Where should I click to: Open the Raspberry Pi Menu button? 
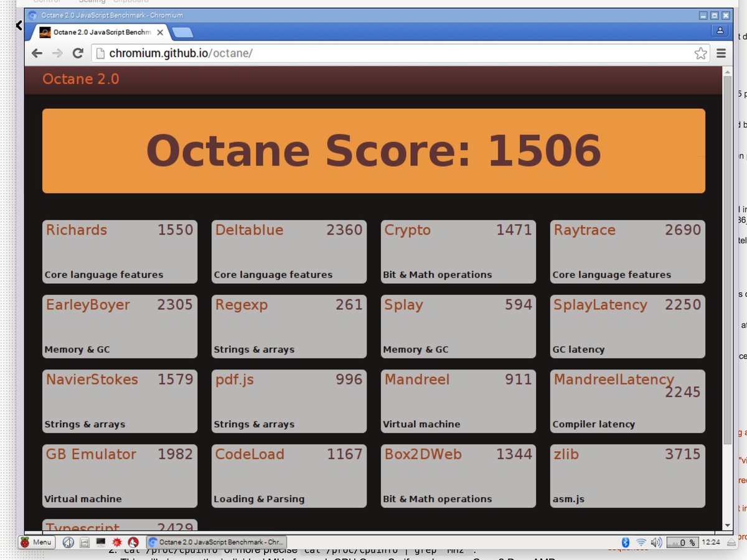tap(35, 542)
